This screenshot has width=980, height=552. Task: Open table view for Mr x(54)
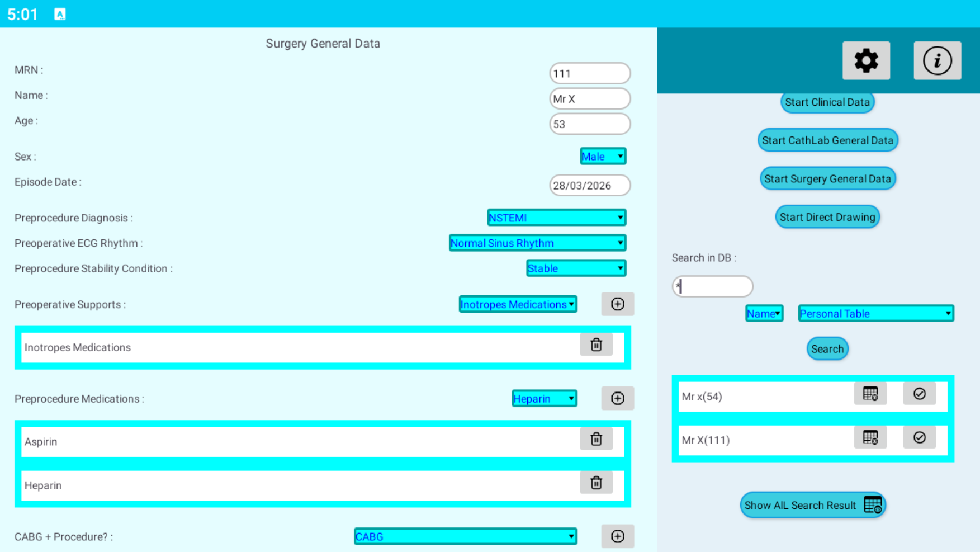(870, 394)
